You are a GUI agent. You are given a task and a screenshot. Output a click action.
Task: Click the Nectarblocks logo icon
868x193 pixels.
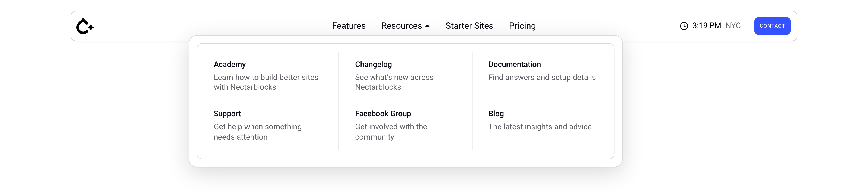(85, 26)
